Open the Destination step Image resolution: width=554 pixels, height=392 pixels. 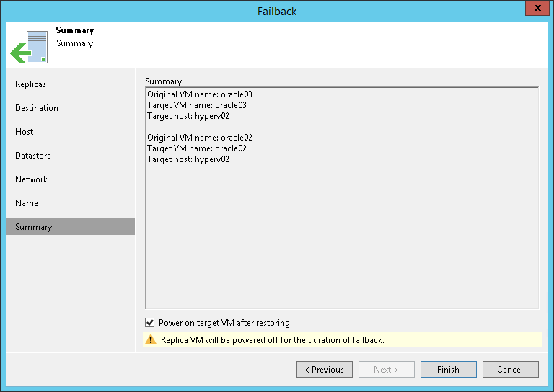tap(37, 108)
